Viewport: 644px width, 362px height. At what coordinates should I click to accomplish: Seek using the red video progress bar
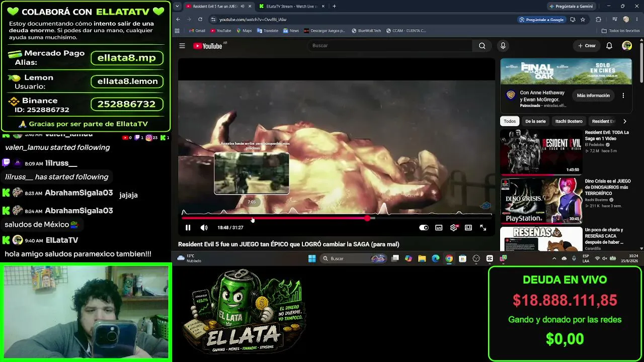337,218
